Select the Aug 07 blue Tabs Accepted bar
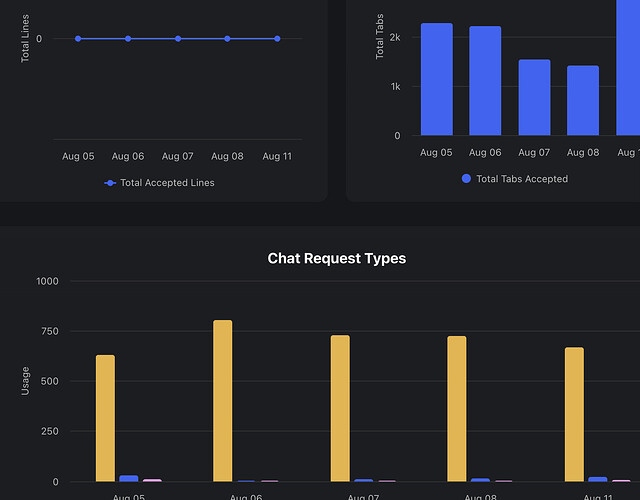Viewport: 640px width, 500px height. coord(534,97)
